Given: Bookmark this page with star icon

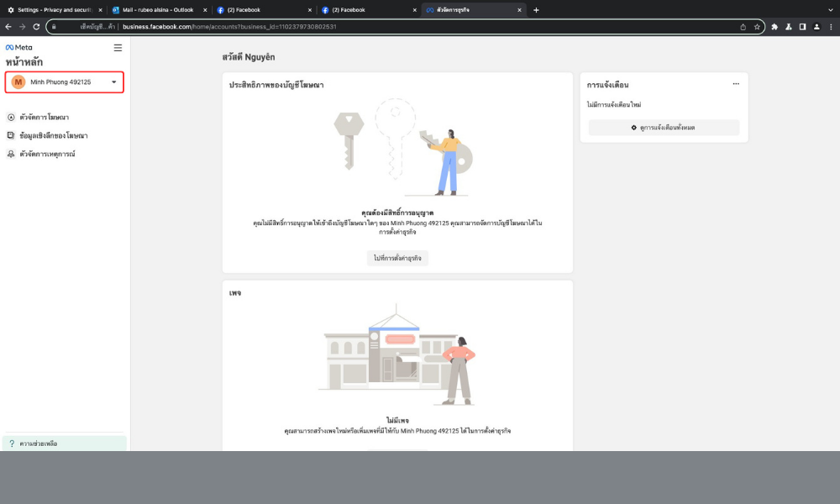Looking at the screenshot, I should [757, 27].
